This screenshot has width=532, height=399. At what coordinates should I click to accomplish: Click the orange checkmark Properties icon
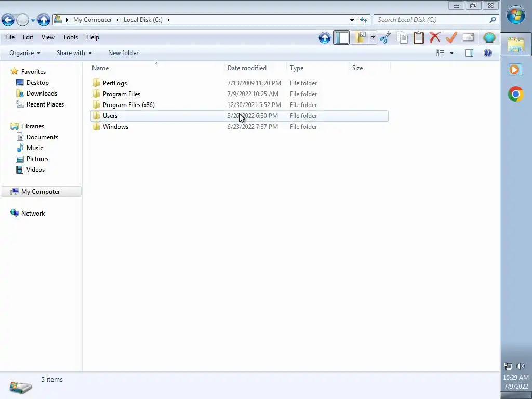pos(451,37)
